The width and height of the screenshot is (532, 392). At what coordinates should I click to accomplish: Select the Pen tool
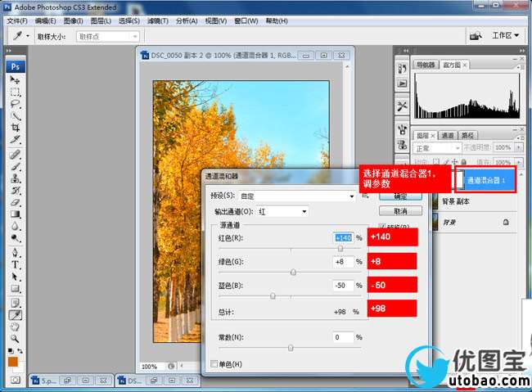coord(15,253)
